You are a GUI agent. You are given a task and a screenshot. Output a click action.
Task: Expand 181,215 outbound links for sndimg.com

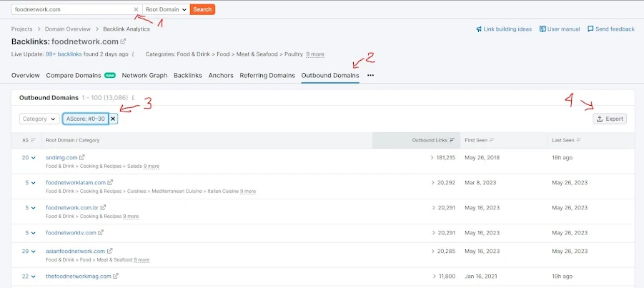pyautogui.click(x=442, y=157)
